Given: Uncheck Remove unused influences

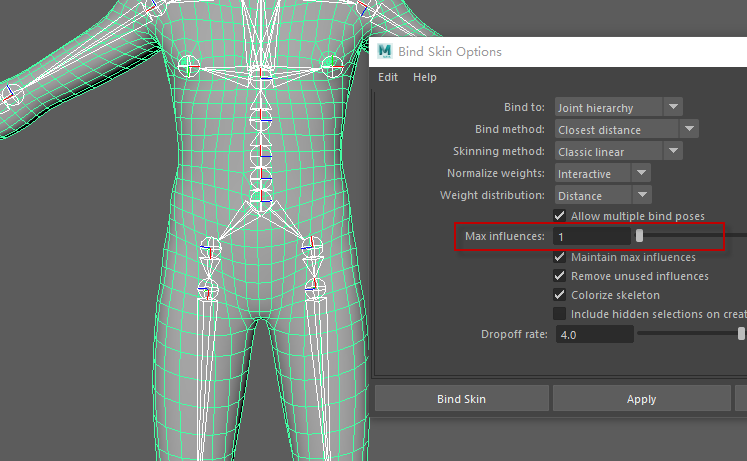Looking at the screenshot, I should click(x=559, y=276).
